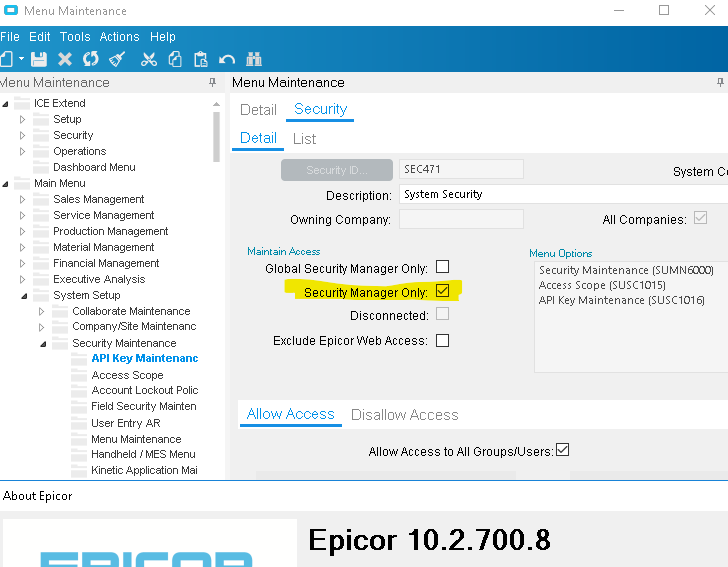Viewport: 728px width, 567px height.
Task: Select Account Lockout Policy tree item
Action: click(145, 391)
